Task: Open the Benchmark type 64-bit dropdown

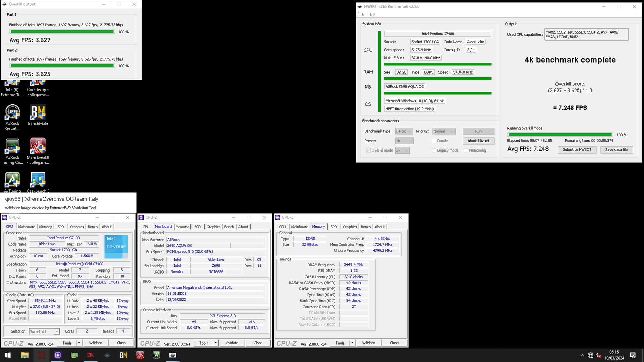Action: click(x=404, y=131)
